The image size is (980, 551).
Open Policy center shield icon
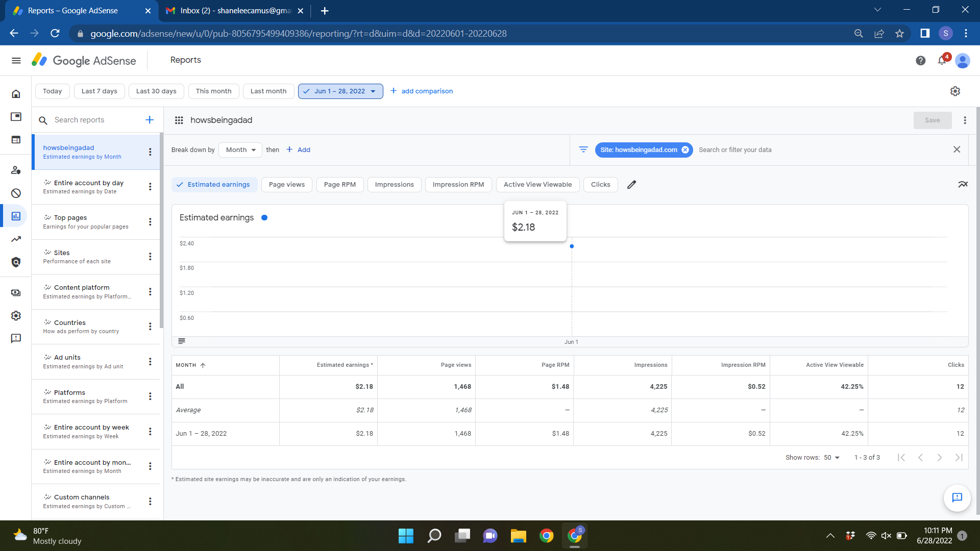[x=16, y=262]
